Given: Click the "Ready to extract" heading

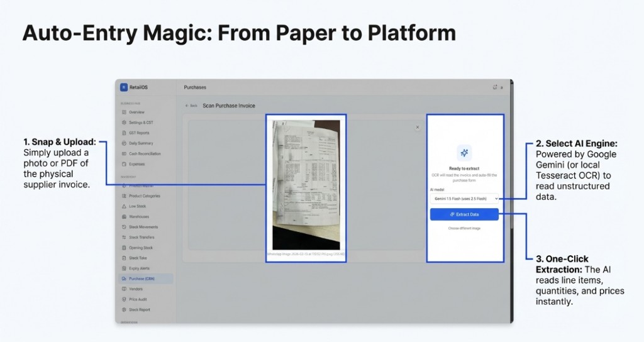Looking at the screenshot, I should (x=464, y=168).
